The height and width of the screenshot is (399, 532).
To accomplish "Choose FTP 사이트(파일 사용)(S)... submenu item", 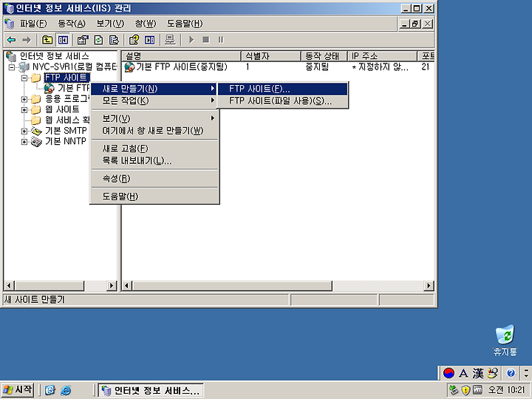I will click(x=282, y=100).
